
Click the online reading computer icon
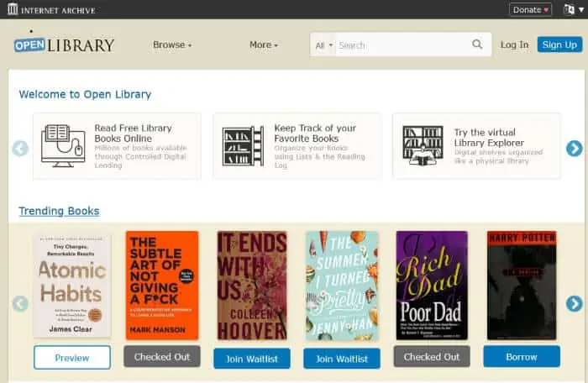pos(63,146)
